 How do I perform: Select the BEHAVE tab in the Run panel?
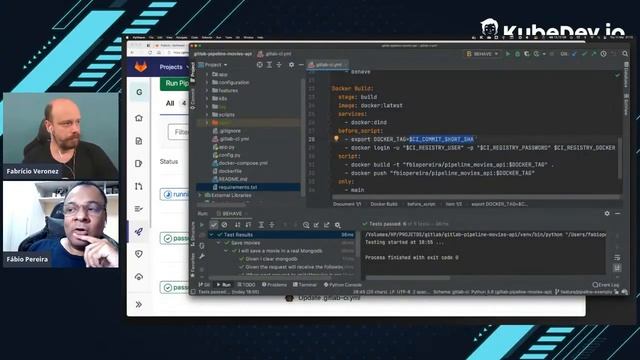[232, 213]
